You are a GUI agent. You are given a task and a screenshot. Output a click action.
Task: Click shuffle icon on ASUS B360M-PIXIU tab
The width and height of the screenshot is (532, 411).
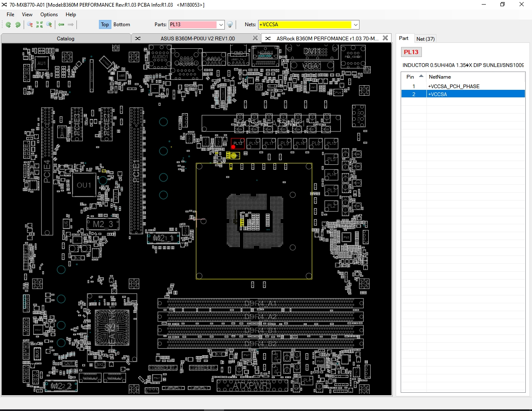[x=138, y=38]
